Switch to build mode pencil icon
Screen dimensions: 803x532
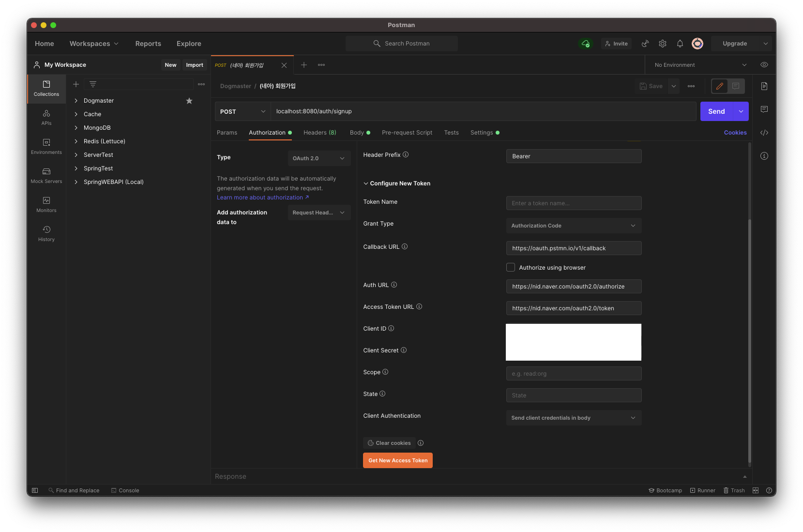[x=720, y=86]
